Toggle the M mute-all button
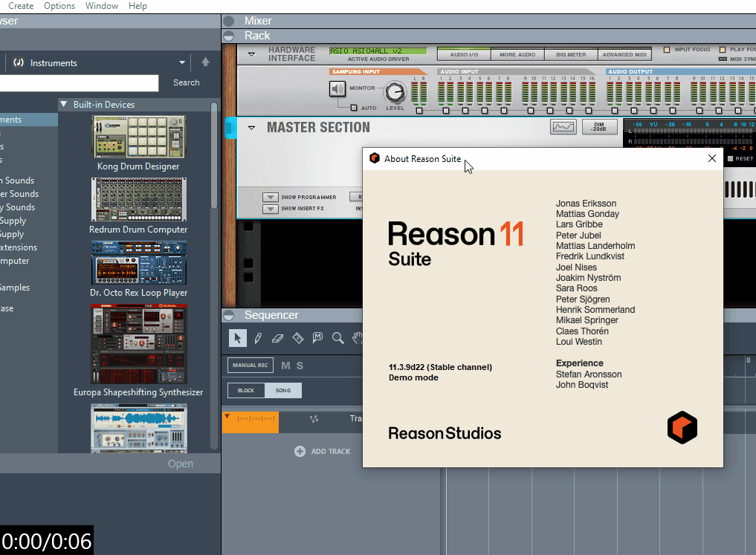This screenshot has width=756, height=555. click(285, 366)
